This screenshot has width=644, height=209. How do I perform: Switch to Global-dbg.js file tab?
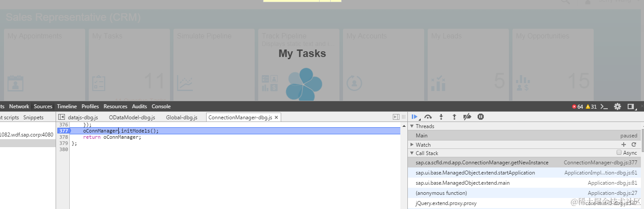coord(181,118)
